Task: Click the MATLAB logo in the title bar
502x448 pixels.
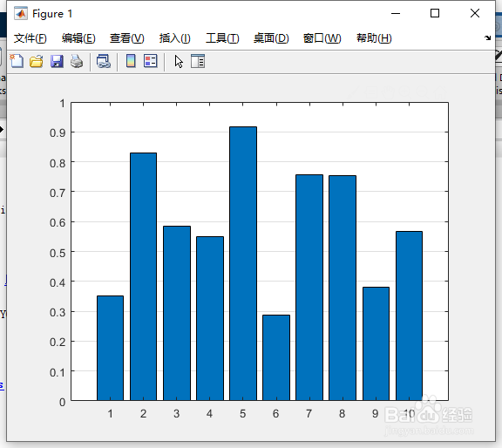Action: 21,13
